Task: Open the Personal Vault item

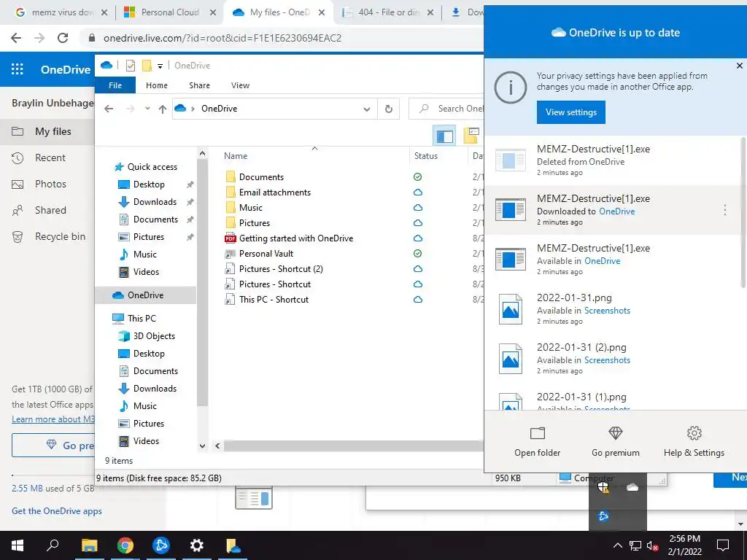Action: (266, 253)
